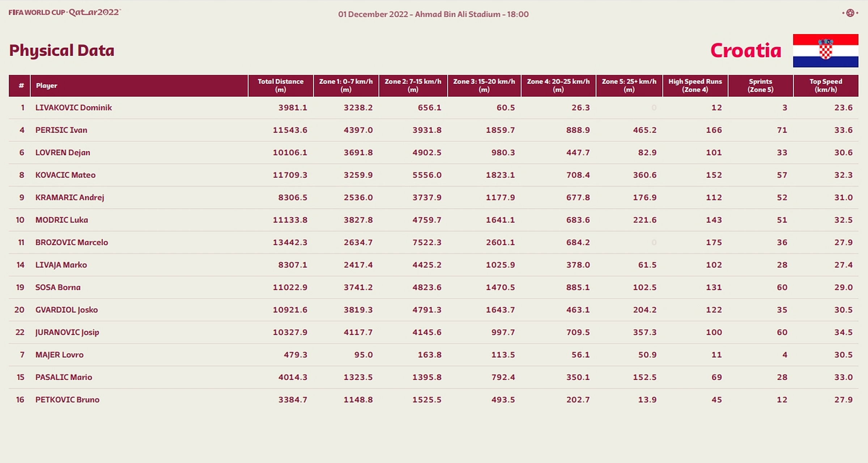868x463 pixels.
Task: Click the Total Distance column header
Action: pyautogui.click(x=280, y=85)
